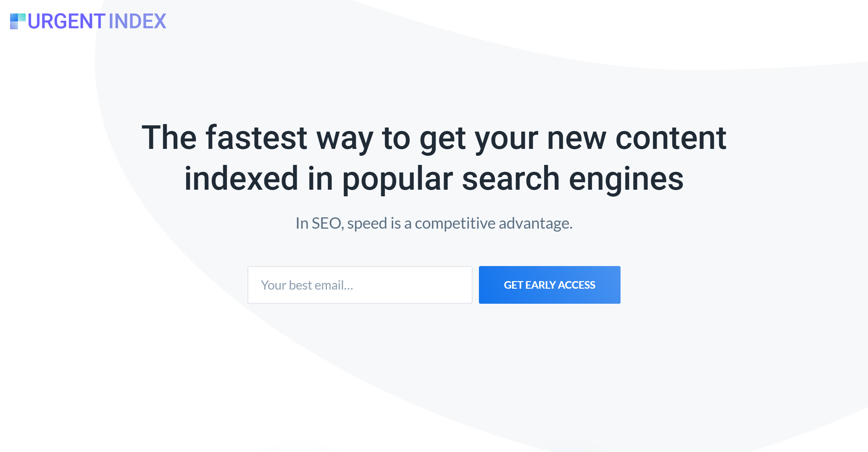Click the word "competitive" in the tagline

455,223
